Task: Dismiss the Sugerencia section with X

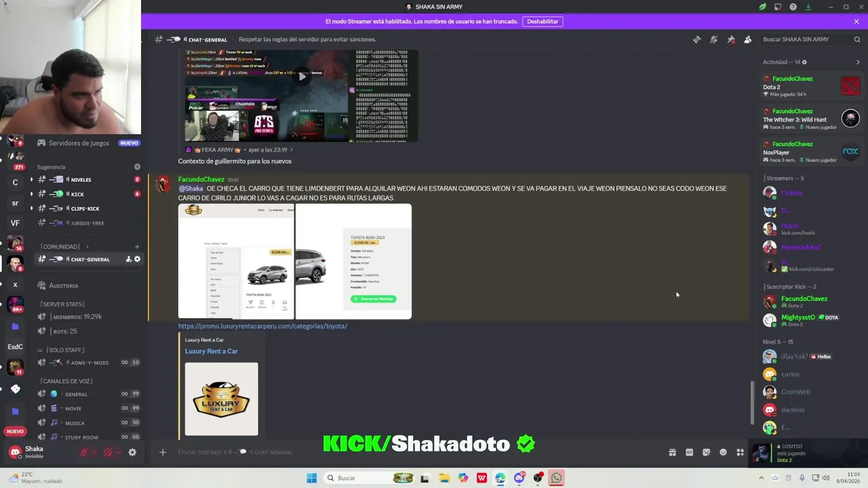Action: (137, 167)
